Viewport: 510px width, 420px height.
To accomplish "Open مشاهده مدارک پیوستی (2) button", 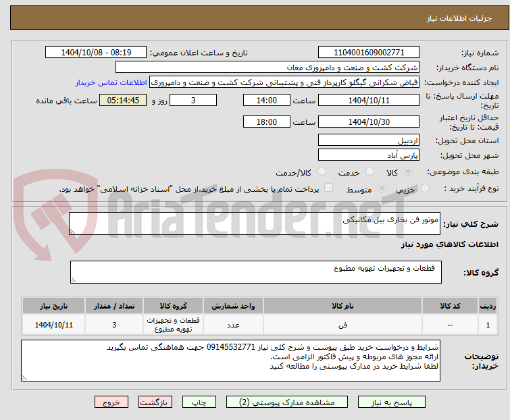I will tap(287, 402).
